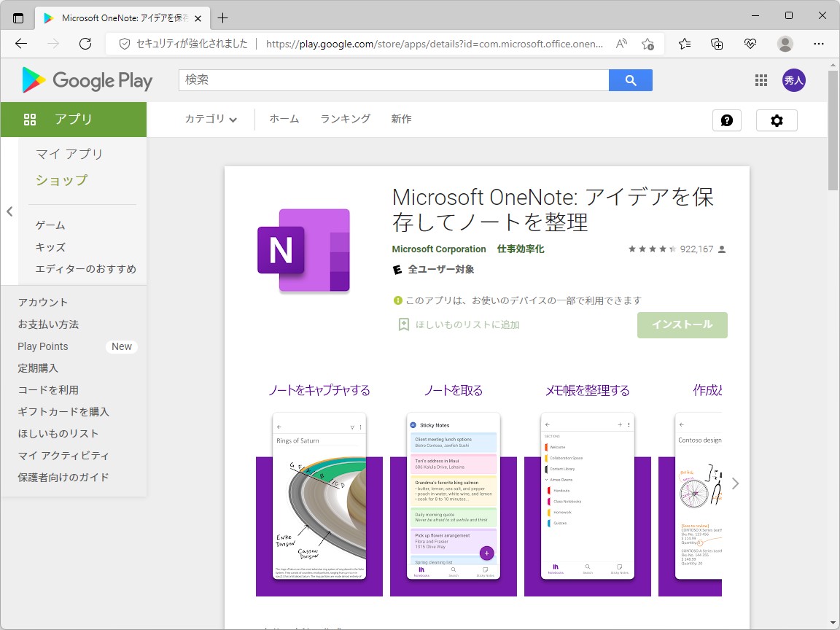Open browser essentials heart icon
Image resolution: width=840 pixels, height=630 pixels.
click(x=750, y=44)
